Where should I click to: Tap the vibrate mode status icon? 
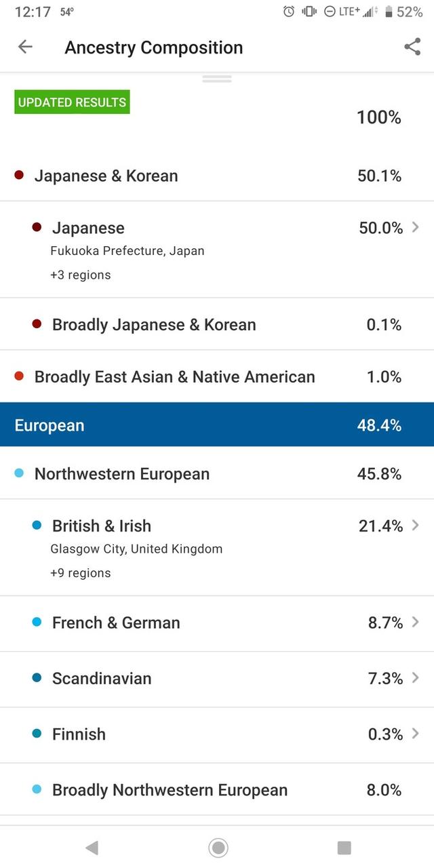[309, 12]
